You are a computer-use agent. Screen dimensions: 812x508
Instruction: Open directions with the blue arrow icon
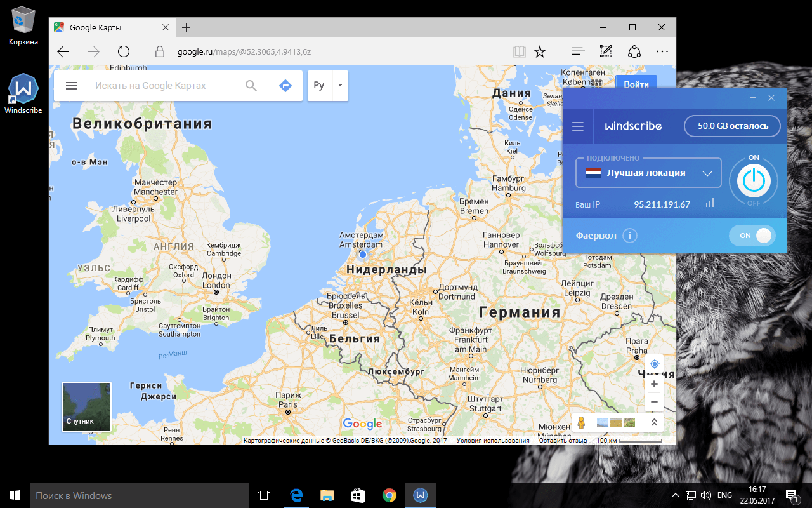tap(285, 86)
